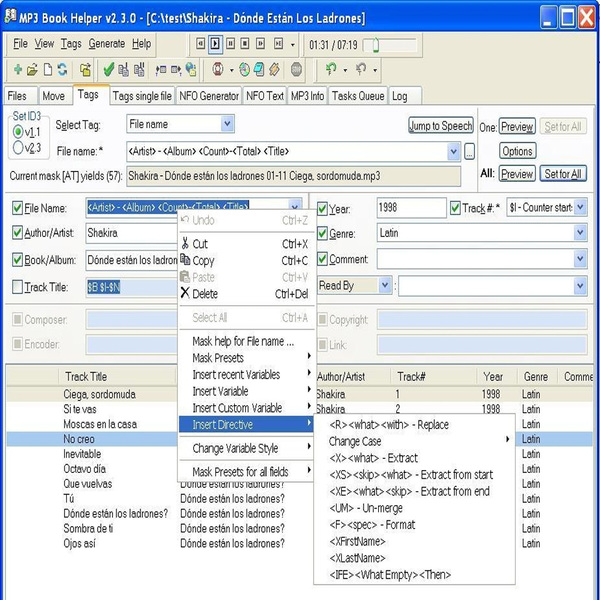The width and height of the screenshot is (600, 600).
Task: Select the <UM> Un-merge directive
Action: click(x=414, y=508)
